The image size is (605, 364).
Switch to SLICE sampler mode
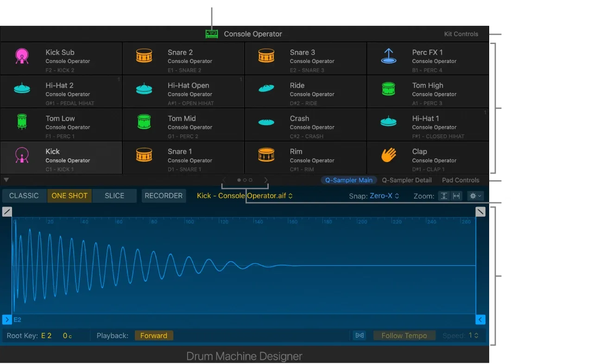pos(114,196)
